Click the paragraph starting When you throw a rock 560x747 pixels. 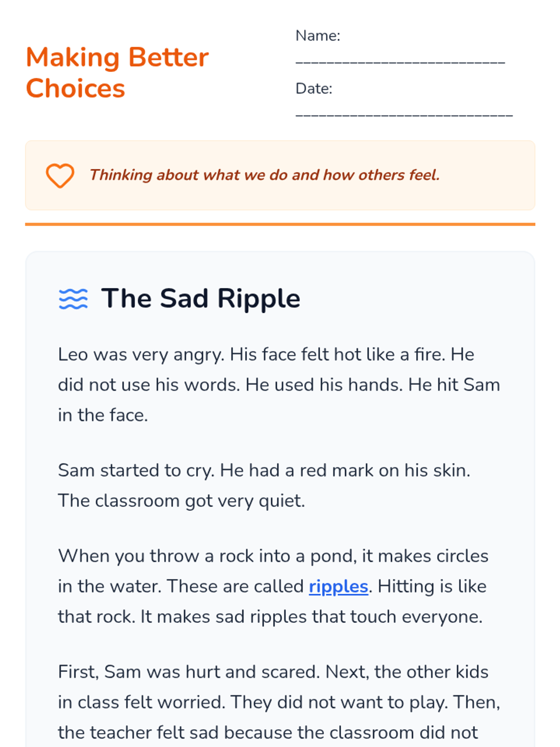273,586
